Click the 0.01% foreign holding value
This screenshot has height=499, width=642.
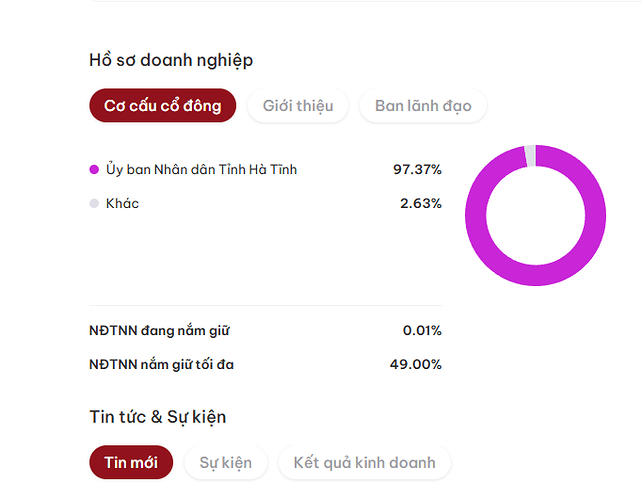click(x=422, y=330)
